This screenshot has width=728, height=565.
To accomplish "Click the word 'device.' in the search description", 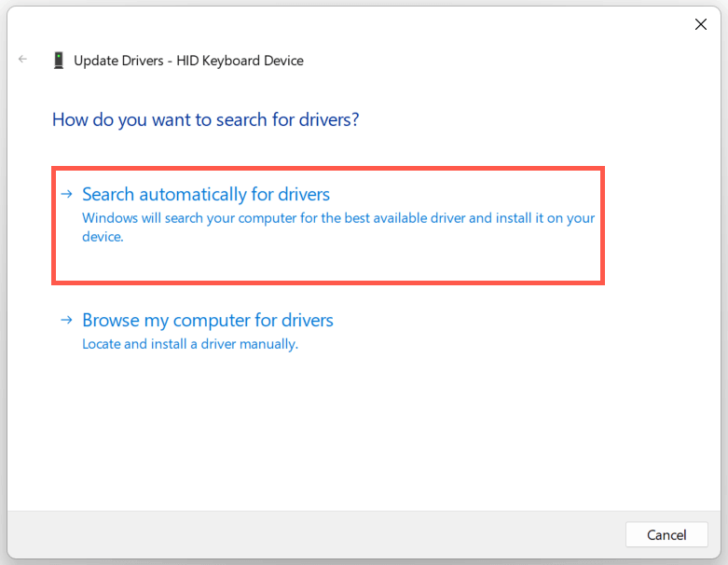I will point(103,237).
